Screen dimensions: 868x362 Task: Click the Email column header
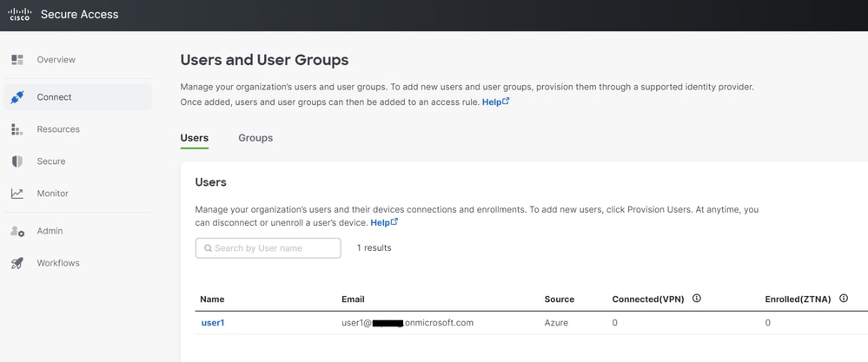[x=353, y=299]
